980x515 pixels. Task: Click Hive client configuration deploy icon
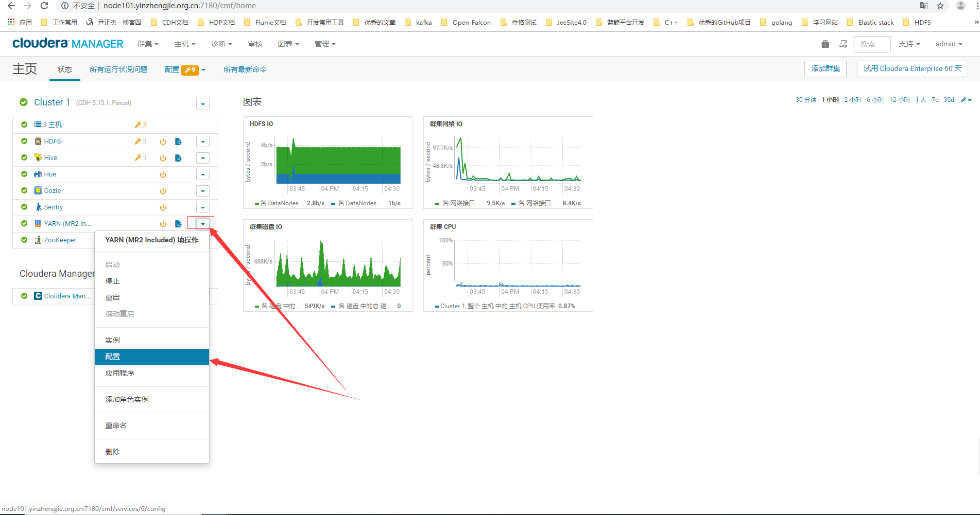178,158
